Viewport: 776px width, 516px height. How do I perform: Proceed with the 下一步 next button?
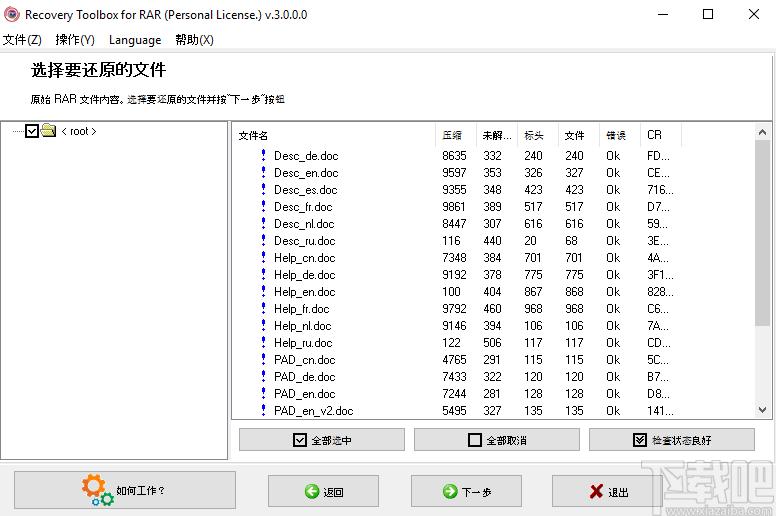[466, 491]
